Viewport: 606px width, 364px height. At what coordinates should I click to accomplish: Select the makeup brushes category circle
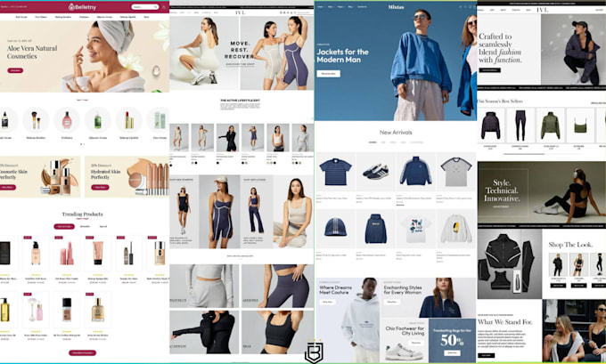pos(36,120)
